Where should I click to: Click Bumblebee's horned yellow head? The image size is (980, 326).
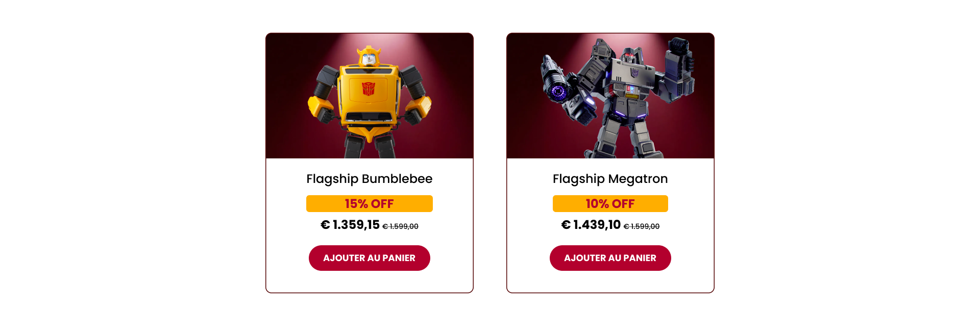coord(369,56)
